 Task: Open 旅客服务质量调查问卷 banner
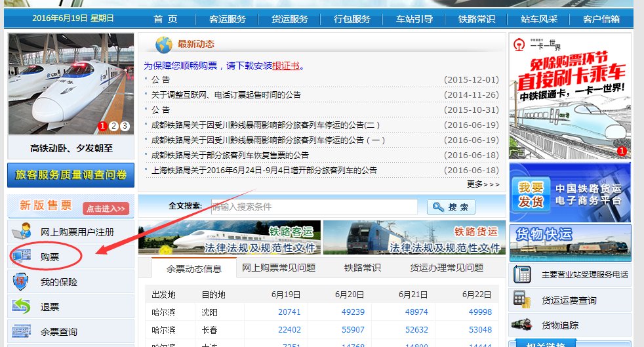click(71, 175)
